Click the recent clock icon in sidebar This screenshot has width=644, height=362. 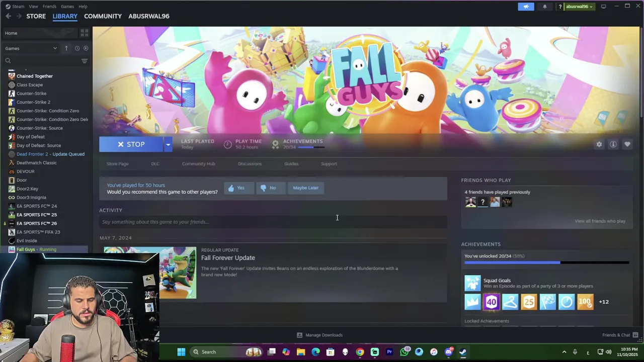tap(77, 48)
